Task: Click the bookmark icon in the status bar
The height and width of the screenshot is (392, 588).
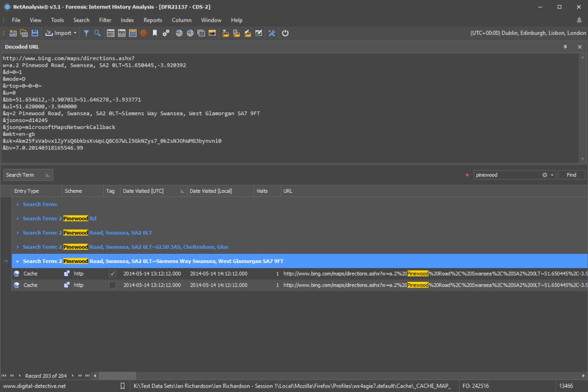Action: tap(122, 386)
